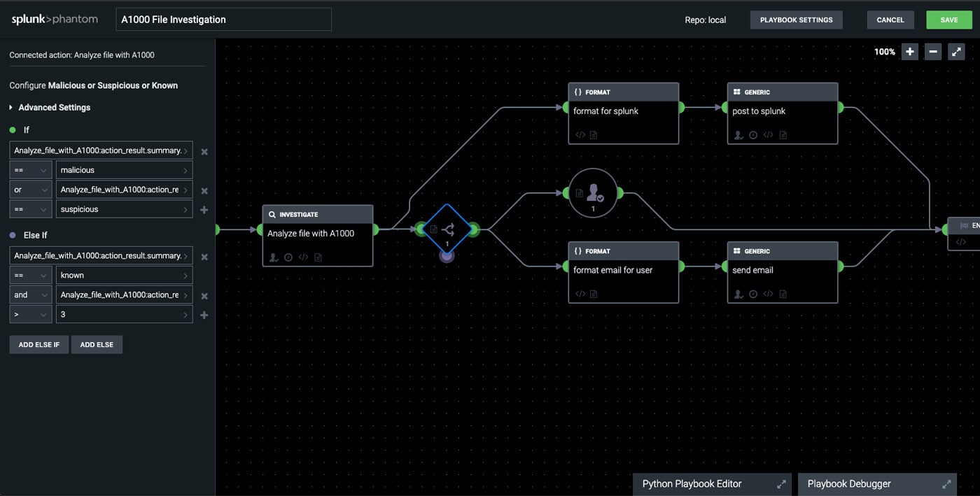Edit Else If datapath after 'and'
980x496 pixels.
125,295
